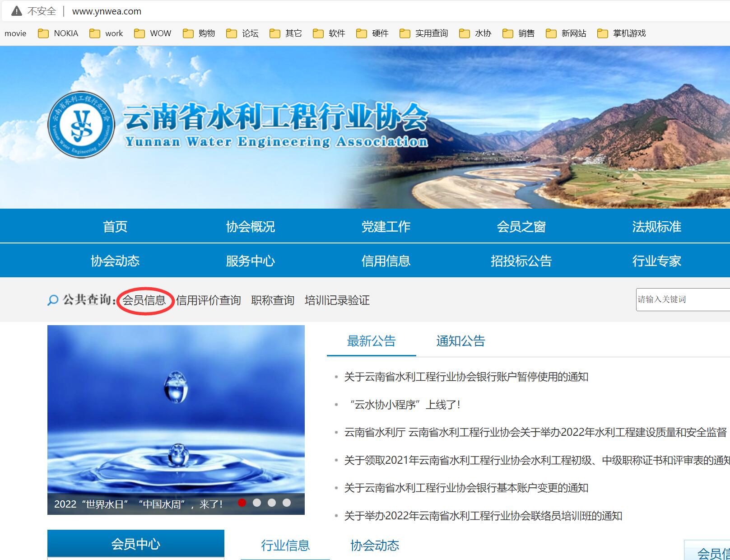Open the 其它 bookmarks folder
Viewport: 730px width, 560px height.
(x=293, y=33)
